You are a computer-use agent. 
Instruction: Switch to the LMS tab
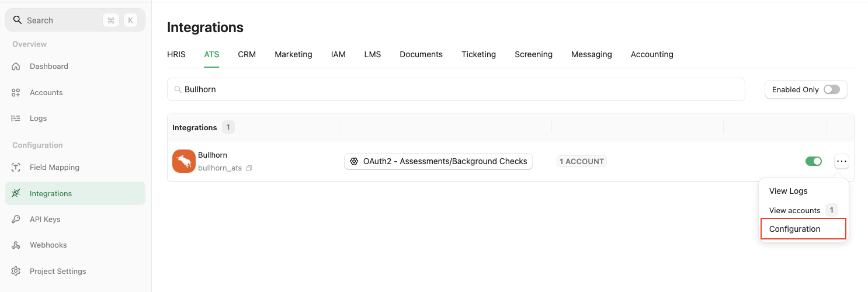coord(373,54)
